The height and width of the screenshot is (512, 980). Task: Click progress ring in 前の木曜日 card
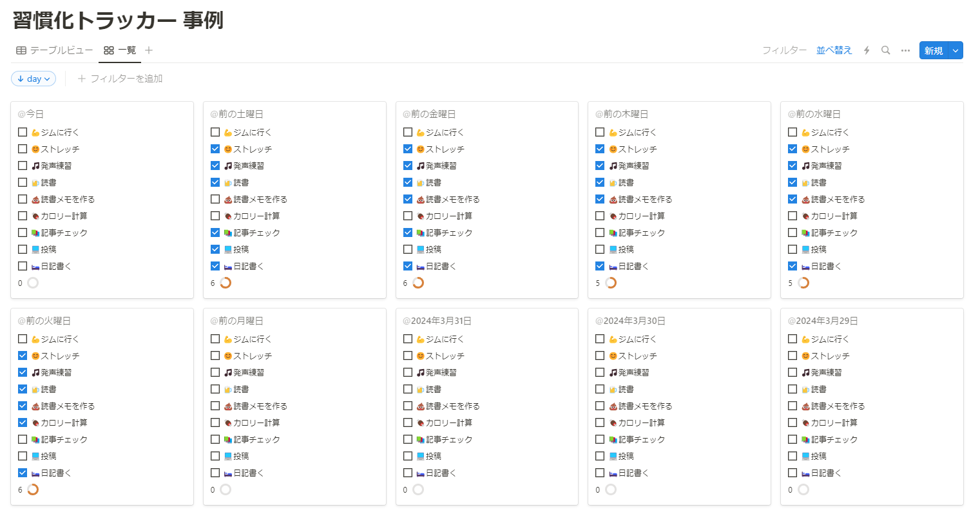tap(611, 283)
